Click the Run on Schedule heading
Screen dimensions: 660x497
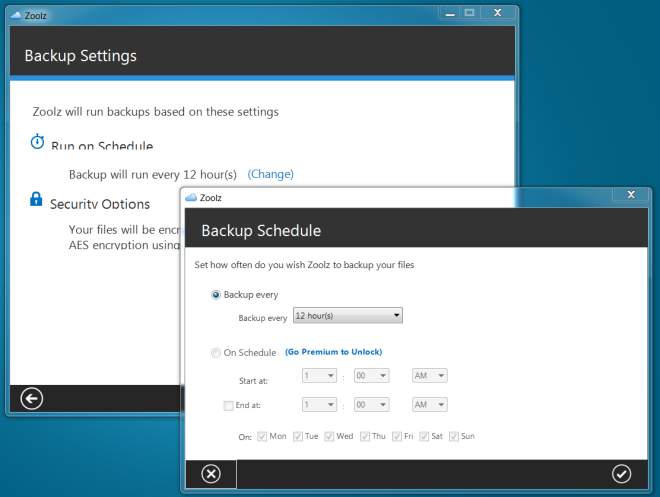(102, 145)
